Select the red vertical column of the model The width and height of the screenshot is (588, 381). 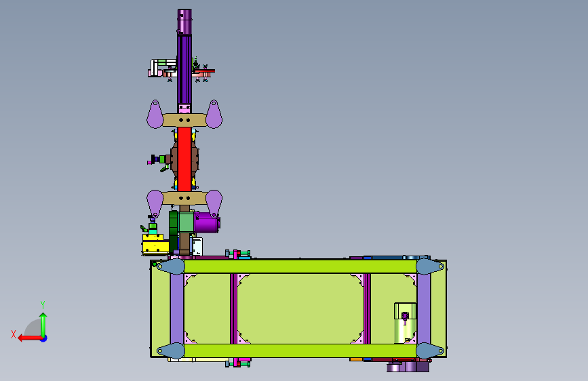(x=184, y=159)
